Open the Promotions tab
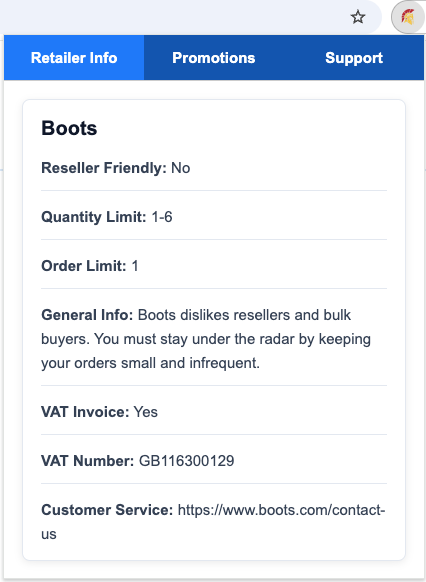 click(214, 58)
